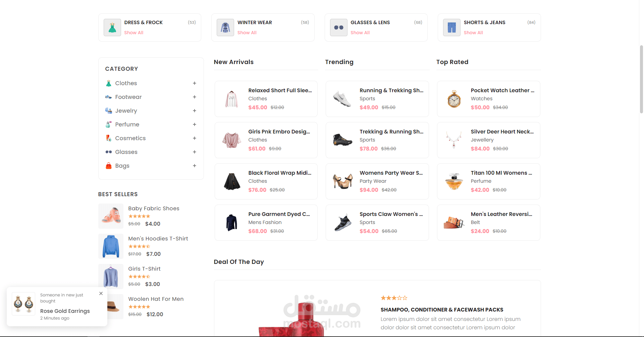Click the Cosmetics icon in the category list
The width and height of the screenshot is (644, 337).
(x=108, y=138)
